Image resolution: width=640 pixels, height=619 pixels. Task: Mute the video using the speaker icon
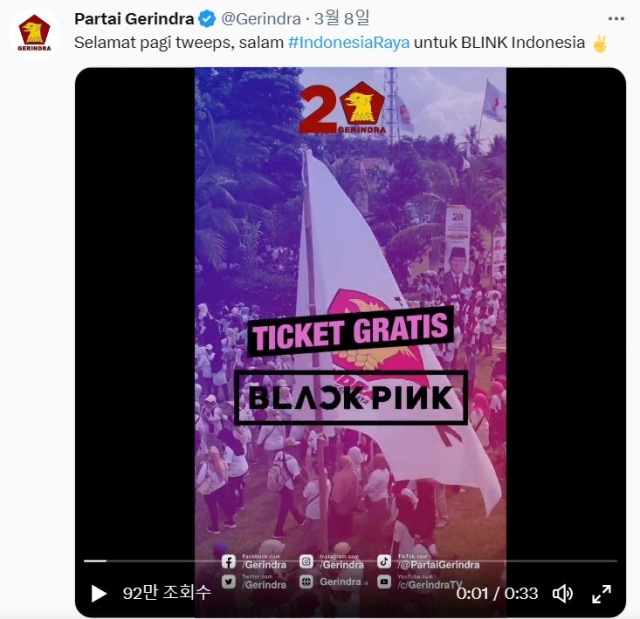562,594
